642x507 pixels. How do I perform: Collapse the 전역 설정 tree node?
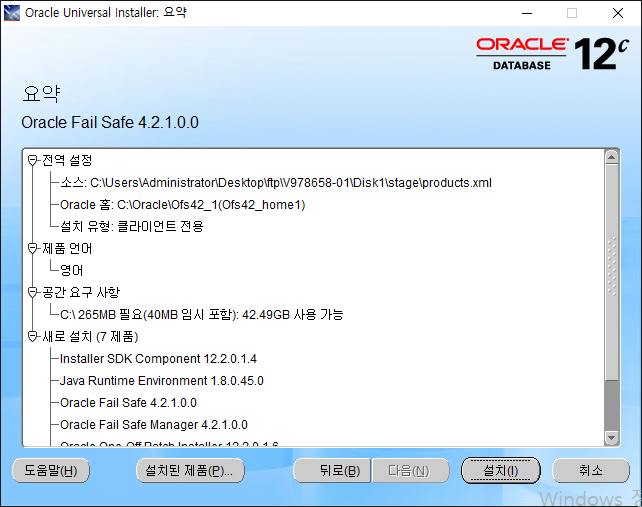point(32,160)
